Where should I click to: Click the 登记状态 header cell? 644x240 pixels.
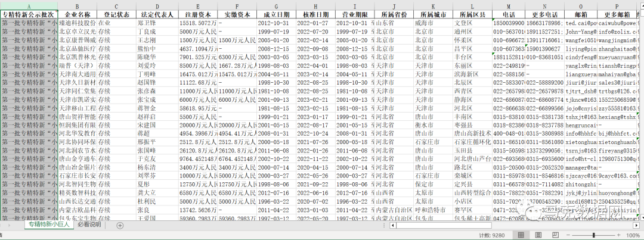(117, 14)
